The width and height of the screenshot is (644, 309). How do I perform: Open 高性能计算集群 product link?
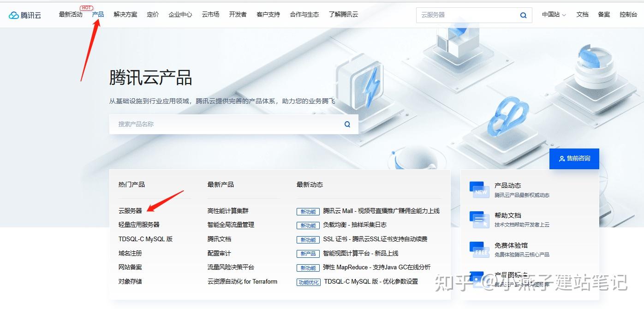[x=228, y=211]
